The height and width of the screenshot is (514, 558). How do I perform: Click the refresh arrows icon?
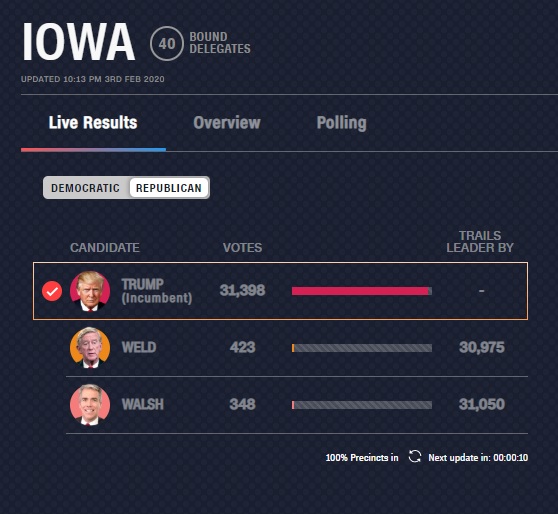pyautogui.click(x=415, y=457)
